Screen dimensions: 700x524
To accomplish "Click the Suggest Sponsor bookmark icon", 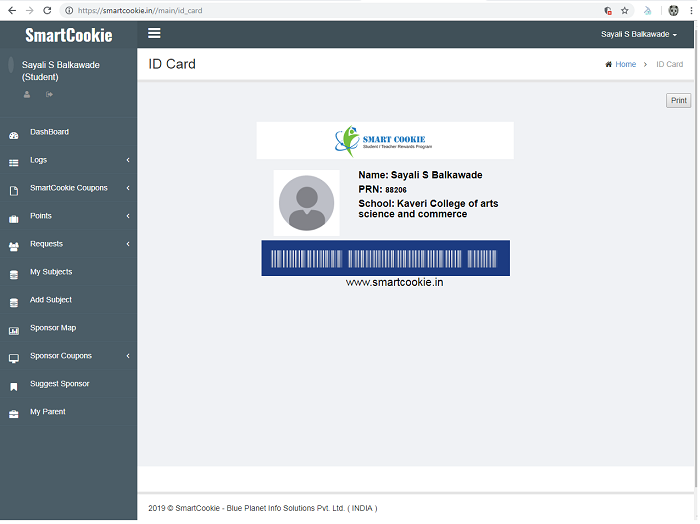I will coord(13,386).
